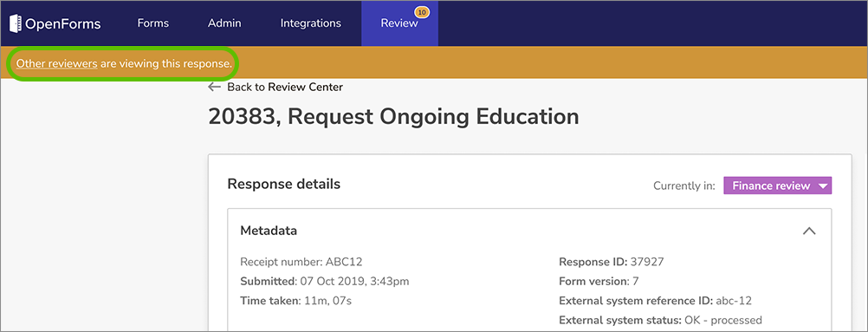The image size is (868, 332).
Task: Open the Admin menu
Action: pyautogui.click(x=224, y=23)
